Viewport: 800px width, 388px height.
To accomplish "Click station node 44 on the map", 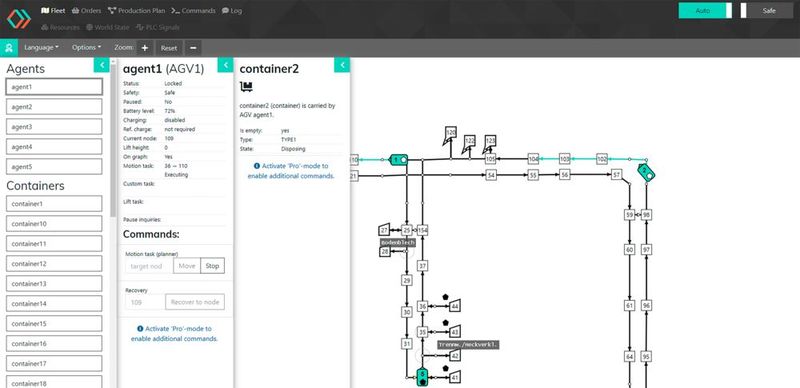I will click(455, 306).
